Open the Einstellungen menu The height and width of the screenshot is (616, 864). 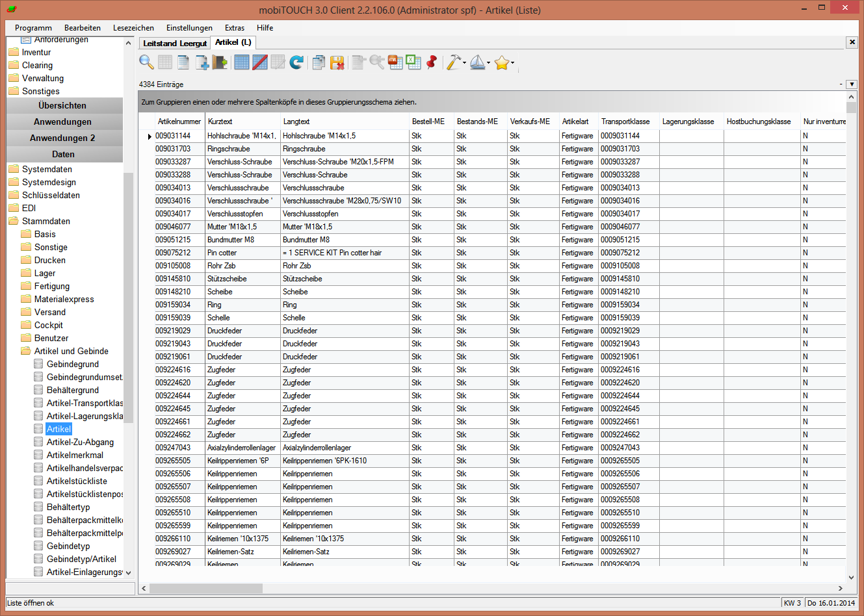pos(189,28)
